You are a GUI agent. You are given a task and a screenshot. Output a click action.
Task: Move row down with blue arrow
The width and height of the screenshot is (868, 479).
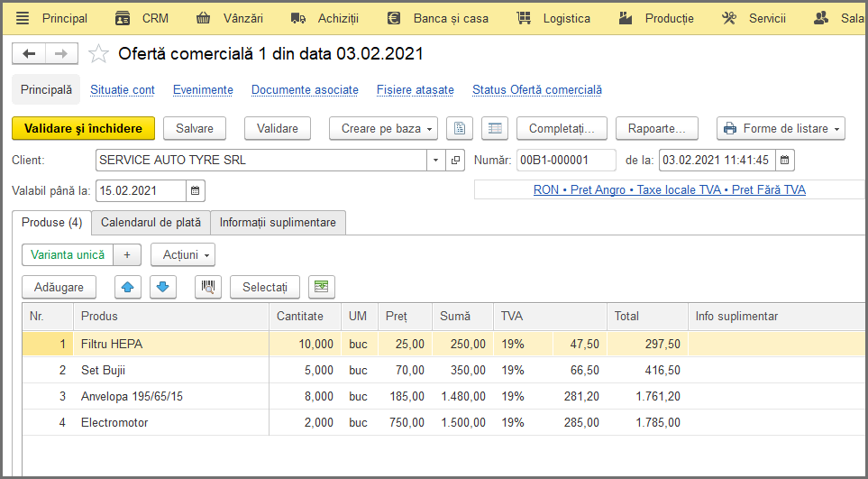click(x=163, y=287)
